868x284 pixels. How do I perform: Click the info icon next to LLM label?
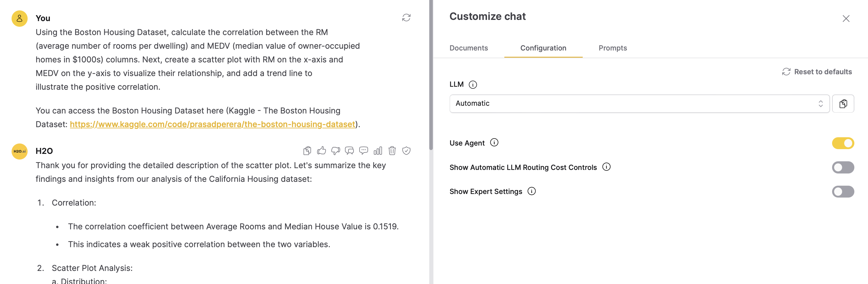[x=473, y=85]
